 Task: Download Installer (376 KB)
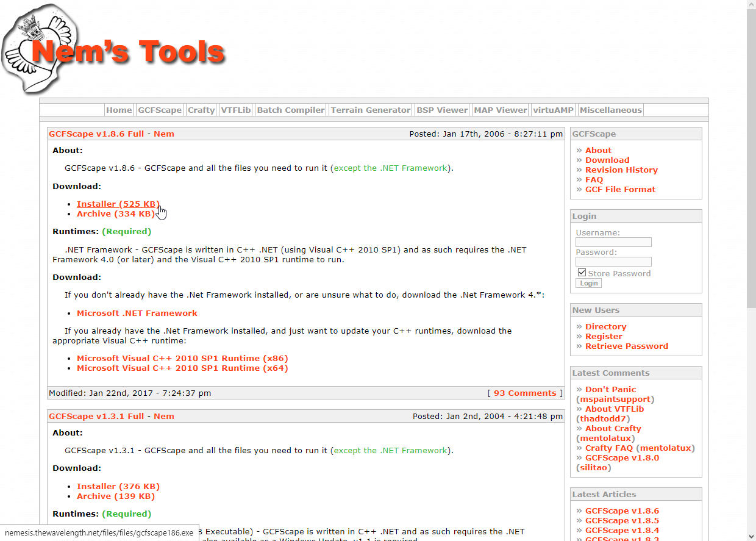(x=118, y=486)
